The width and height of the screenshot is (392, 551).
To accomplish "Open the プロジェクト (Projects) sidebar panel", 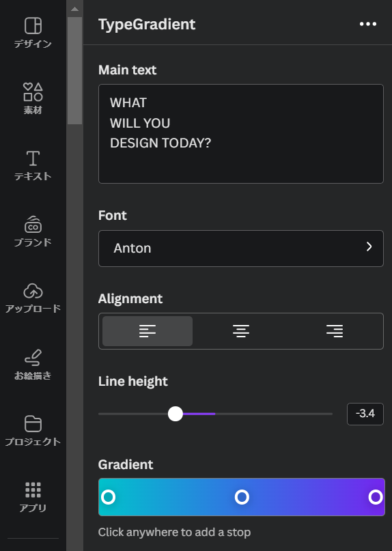I will (x=33, y=430).
